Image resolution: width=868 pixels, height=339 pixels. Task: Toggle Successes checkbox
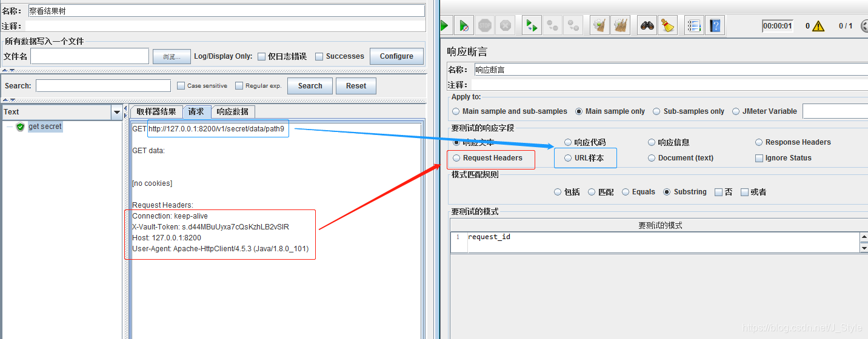319,56
